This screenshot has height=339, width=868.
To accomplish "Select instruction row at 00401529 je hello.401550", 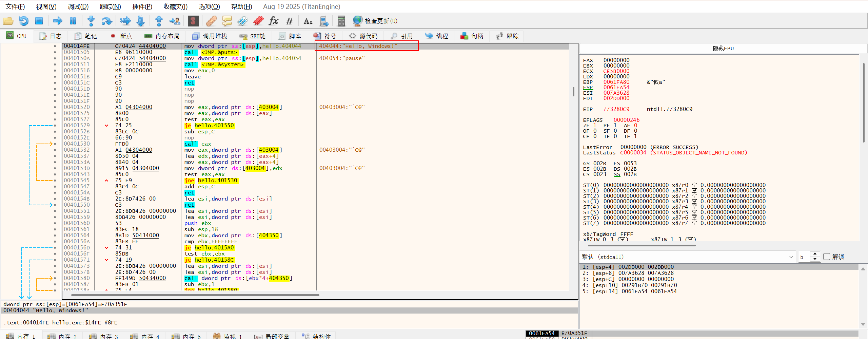I will (315, 126).
